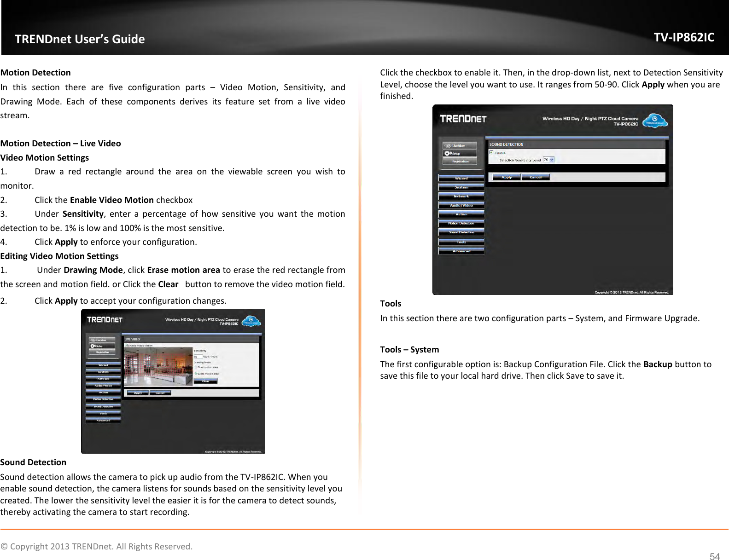This screenshot has height=560, width=729.
Task: Open Audio/Video menu in Sound Detection screenshot
Action: coord(461,205)
